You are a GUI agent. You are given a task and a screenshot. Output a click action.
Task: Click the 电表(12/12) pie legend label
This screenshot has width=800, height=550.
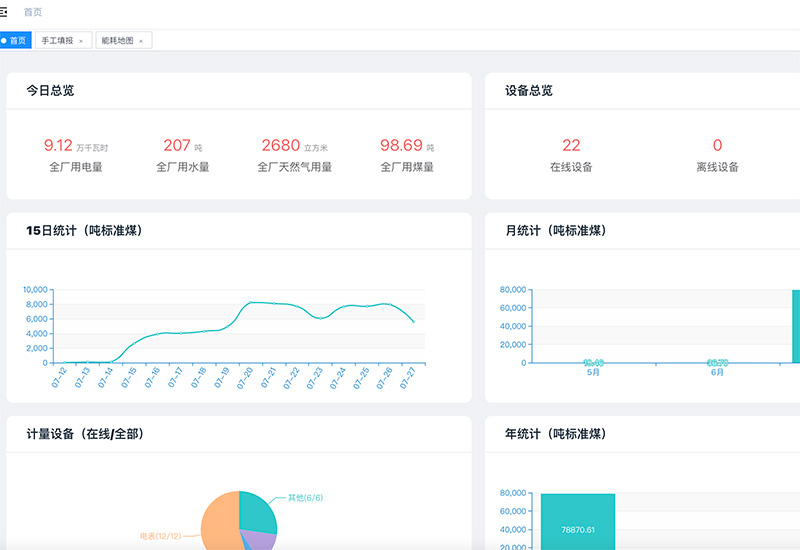(x=161, y=536)
